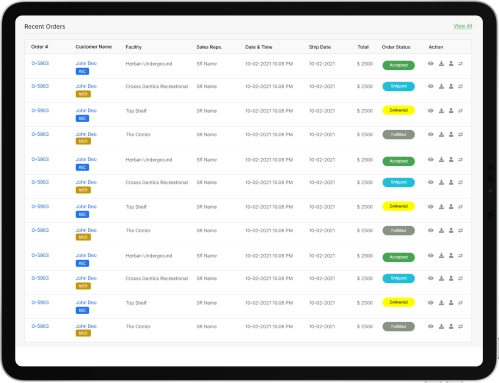Click the Customer Name column header
Screen dimensions: 499x383
[x=94, y=47]
